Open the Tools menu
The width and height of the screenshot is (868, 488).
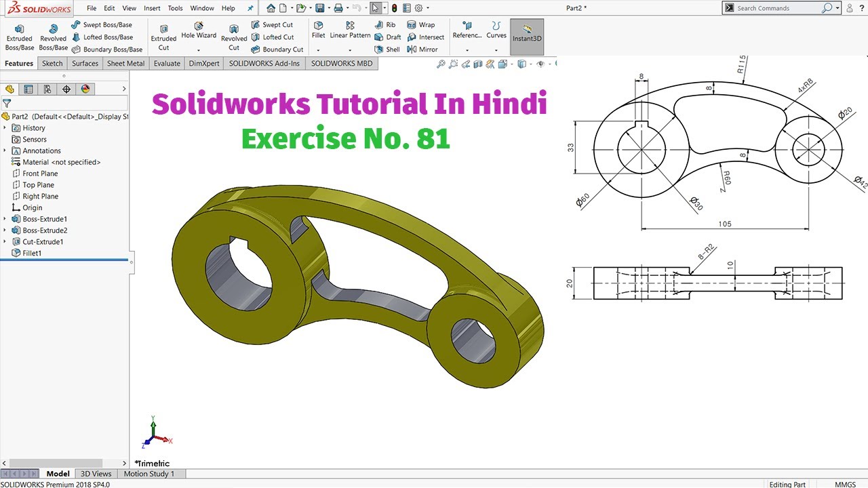click(175, 8)
